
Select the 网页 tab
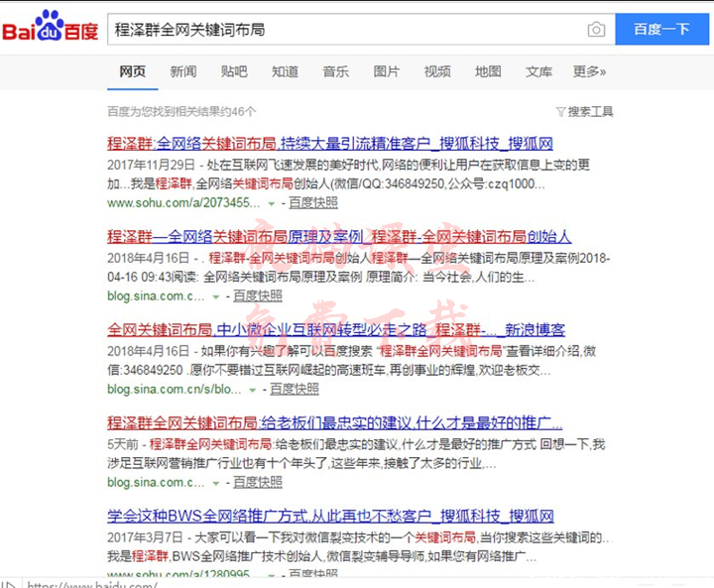pos(133,71)
